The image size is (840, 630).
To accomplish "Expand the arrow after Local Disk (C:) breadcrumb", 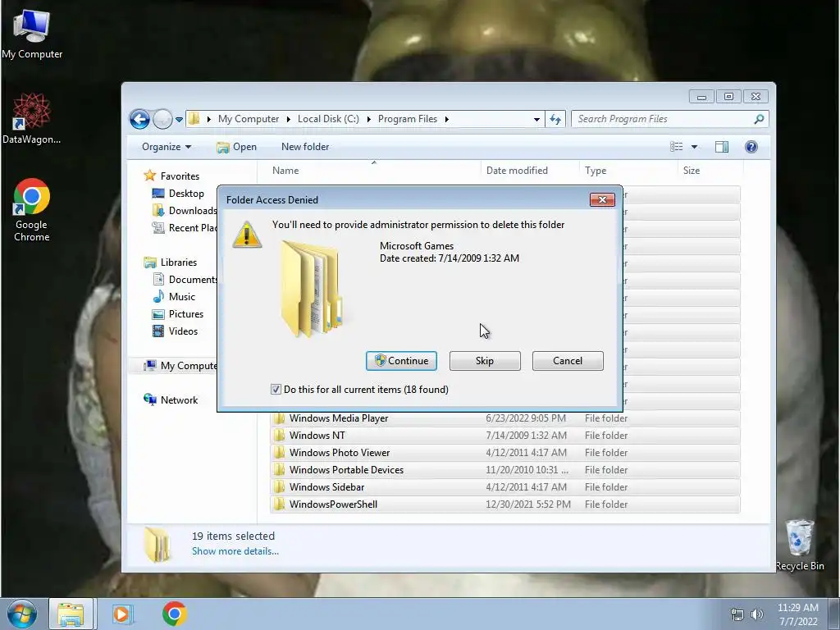I will click(368, 119).
